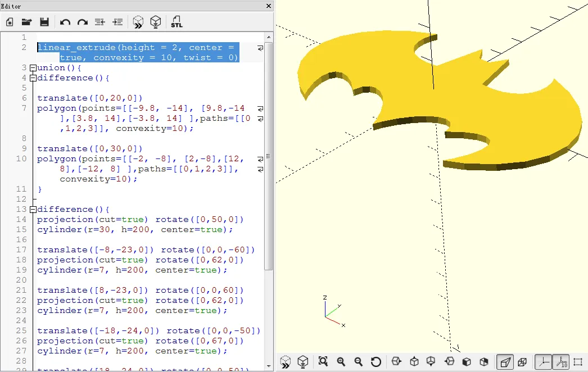
Task: Export the model as STL
Action: [177, 22]
